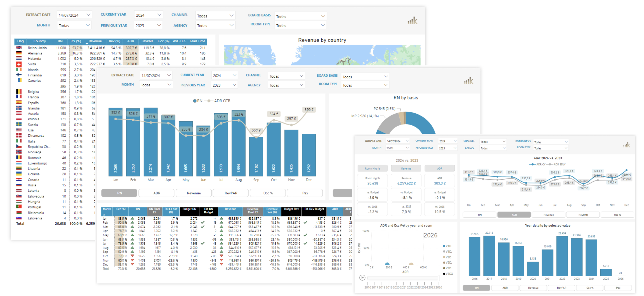Screen dimensions: 644x296
Task: Select Revenue button under Year details bar chart
Action: tap(533, 288)
